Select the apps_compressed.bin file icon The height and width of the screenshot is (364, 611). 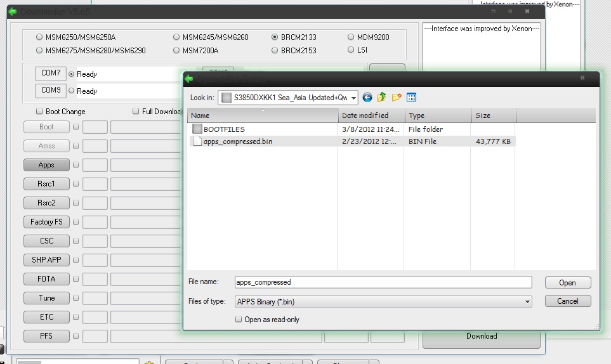pos(197,141)
